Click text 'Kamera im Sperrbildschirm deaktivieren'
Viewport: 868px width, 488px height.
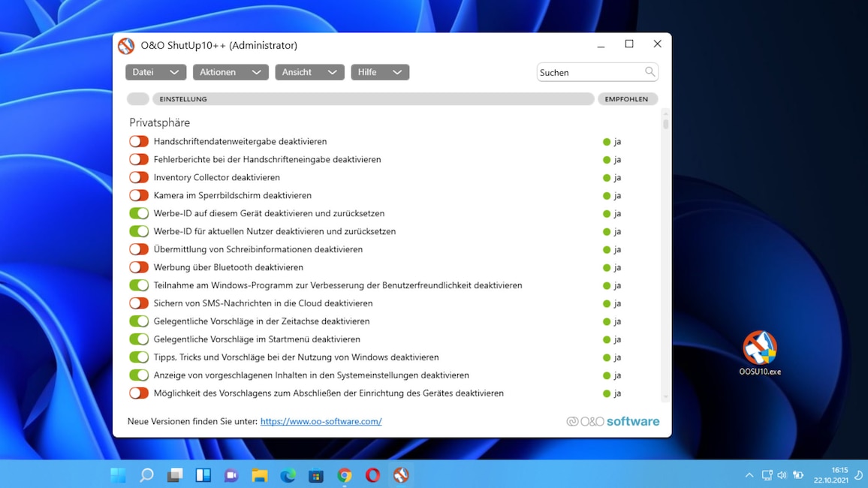pyautogui.click(x=233, y=195)
